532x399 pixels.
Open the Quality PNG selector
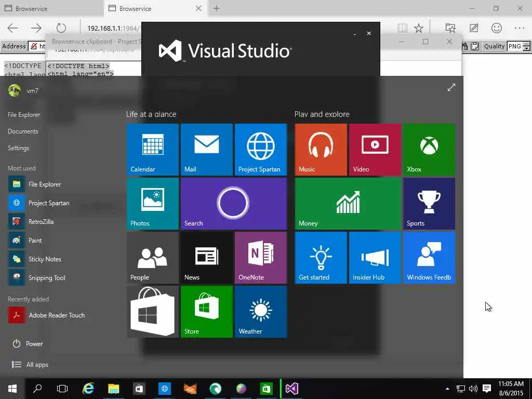tap(518, 46)
